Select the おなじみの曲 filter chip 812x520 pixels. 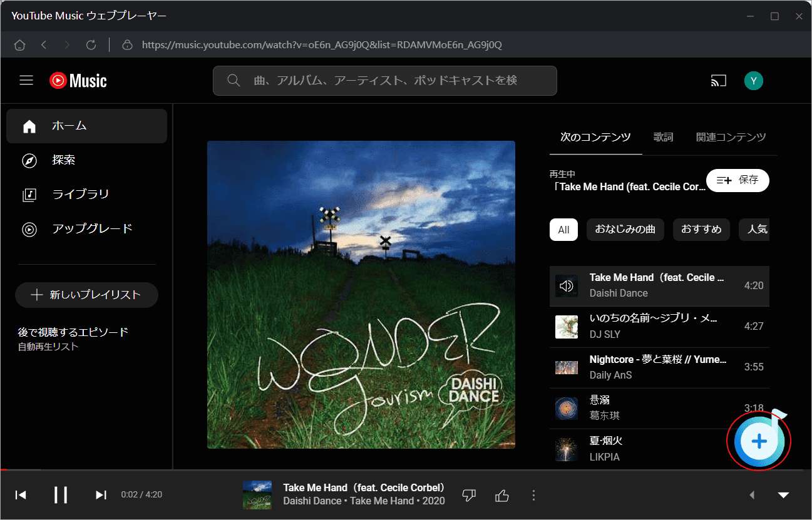[x=625, y=230]
